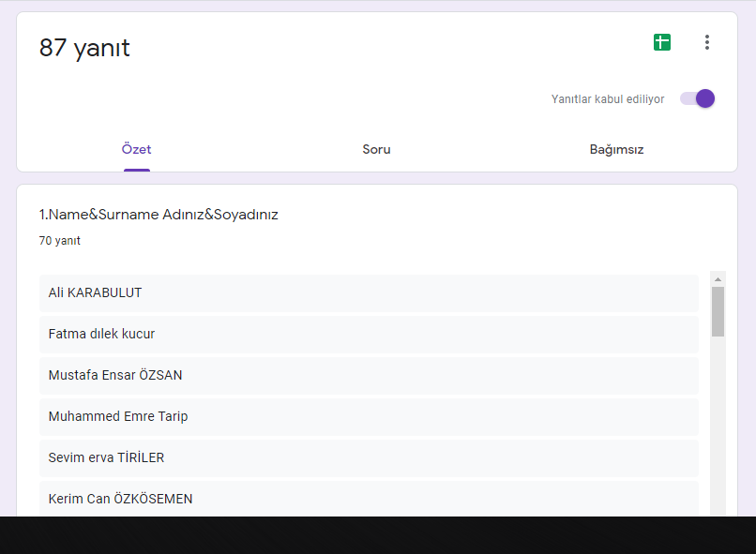The height and width of the screenshot is (554, 756).
Task: Click the 'Yanıtlar kabul ediliyor' label
Action: pos(608,99)
